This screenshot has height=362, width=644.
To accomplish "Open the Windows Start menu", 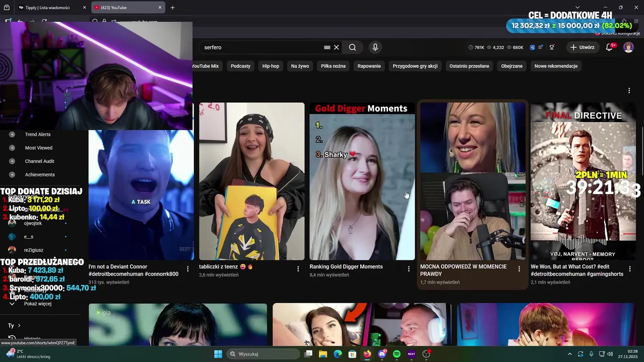I will (218, 354).
